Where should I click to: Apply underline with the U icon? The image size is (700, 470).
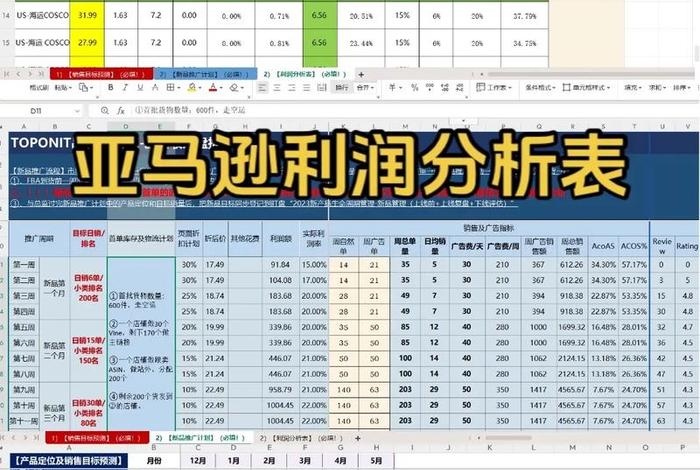140,87
